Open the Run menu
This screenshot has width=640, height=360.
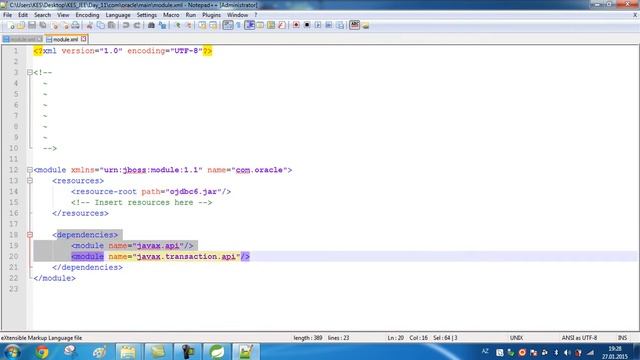pyautogui.click(x=191, y=15)
